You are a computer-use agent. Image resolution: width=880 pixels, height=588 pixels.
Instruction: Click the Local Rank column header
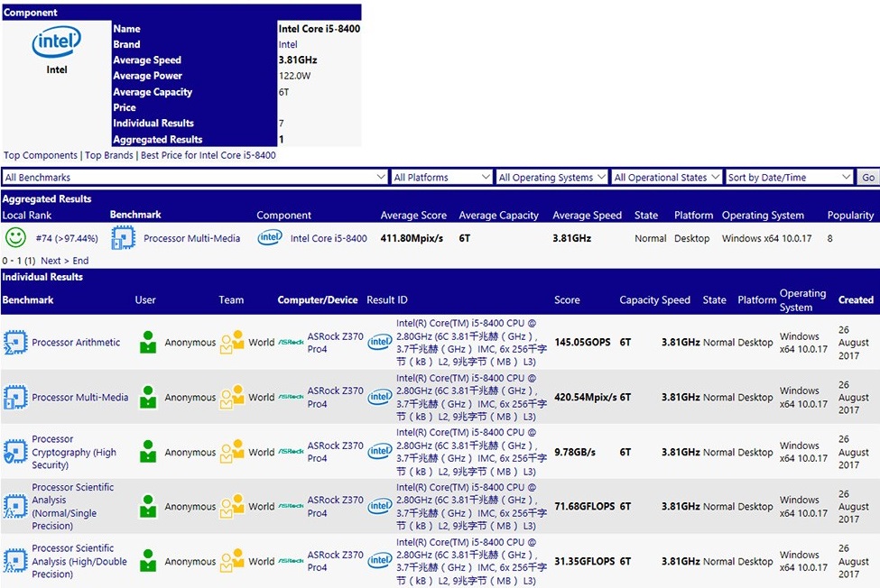[27, 215]
